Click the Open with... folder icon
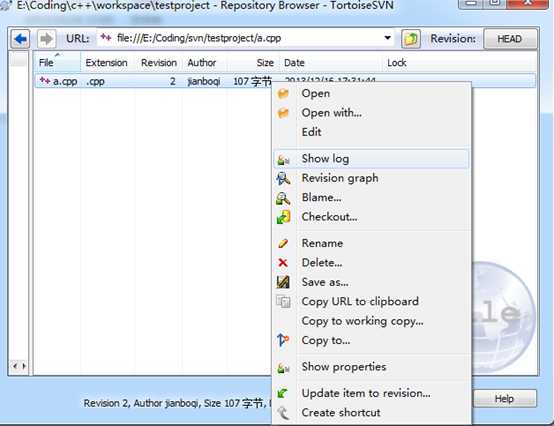 [x=283, y=113]
